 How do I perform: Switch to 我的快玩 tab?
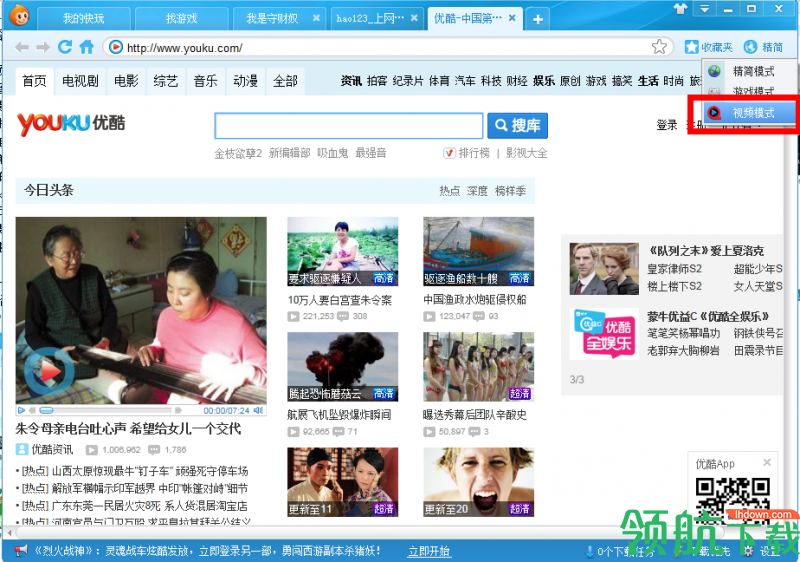[x=83, y=19]
